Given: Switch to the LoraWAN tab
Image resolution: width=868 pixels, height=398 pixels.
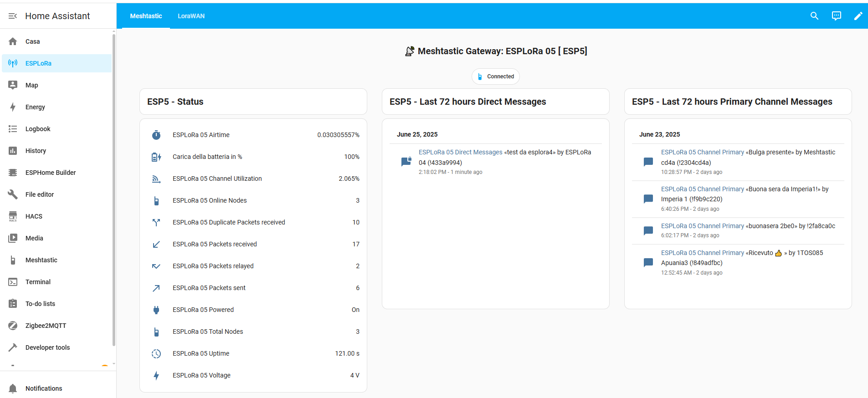Looking at the screenshot, I should point(191,16).
